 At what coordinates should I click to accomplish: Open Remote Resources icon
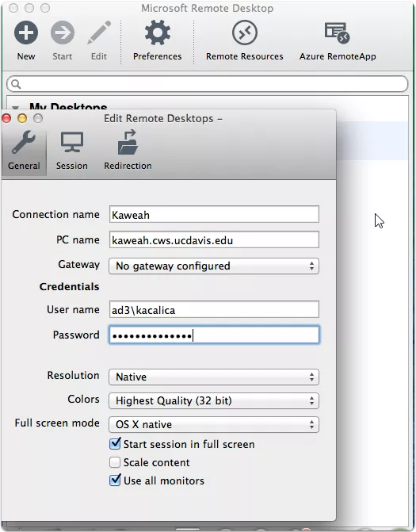pyautogui.click(x=244, y=33)
